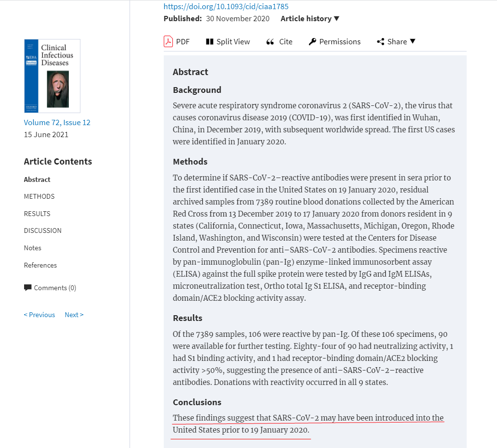Jump to the Abstract section
Viewport: 497px width, 448px height.
coord(37,179)
